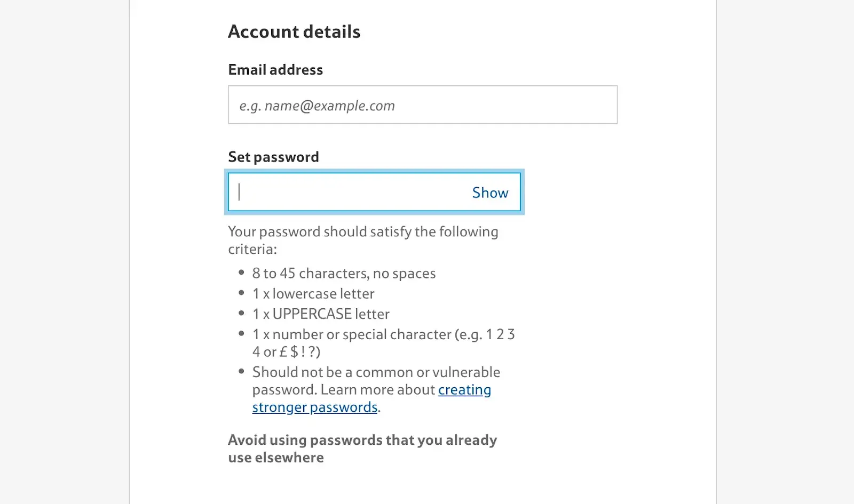The image size is (854, 504).
Task: Click the "stronger passwords" part of the link
Action: [x=315, y=407]
